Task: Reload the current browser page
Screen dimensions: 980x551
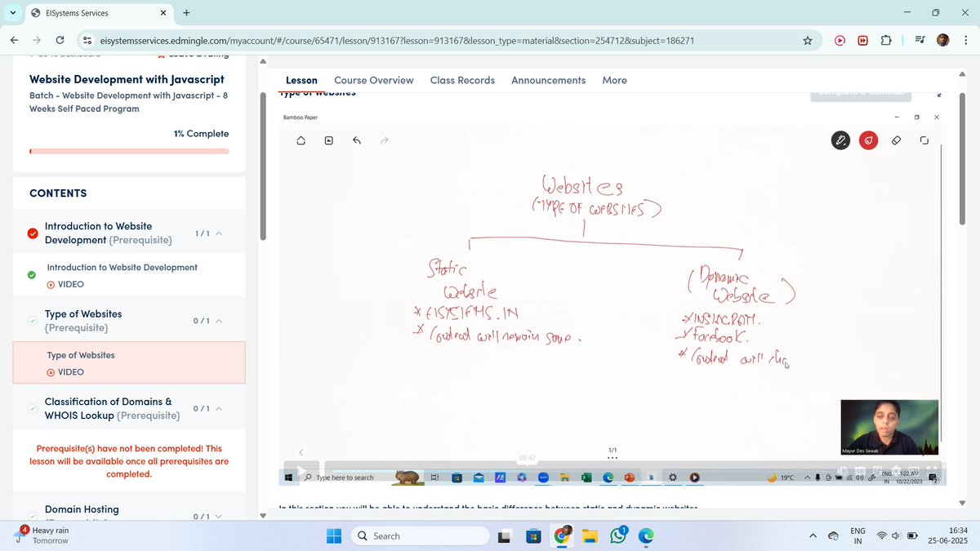Action: click(60, 40)
